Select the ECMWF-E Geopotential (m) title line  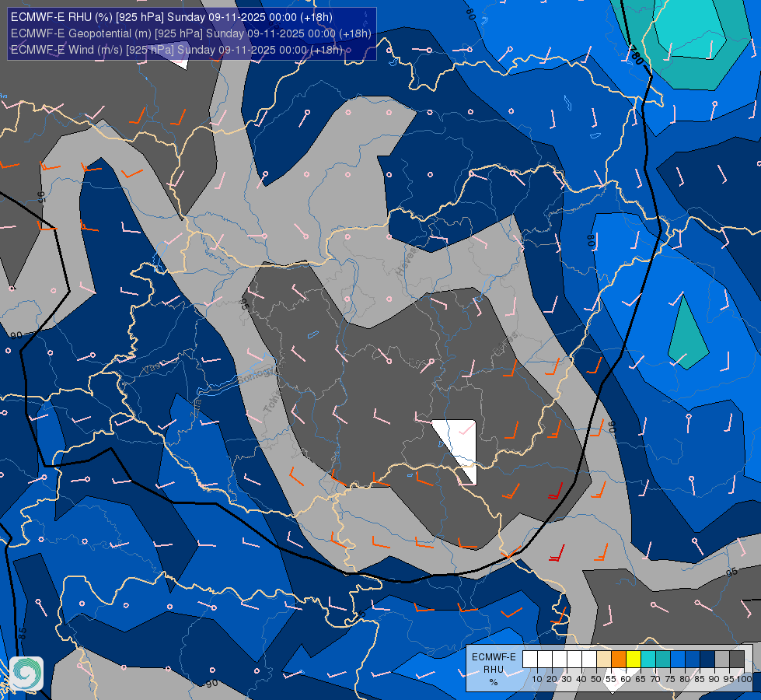coord(190,33)
